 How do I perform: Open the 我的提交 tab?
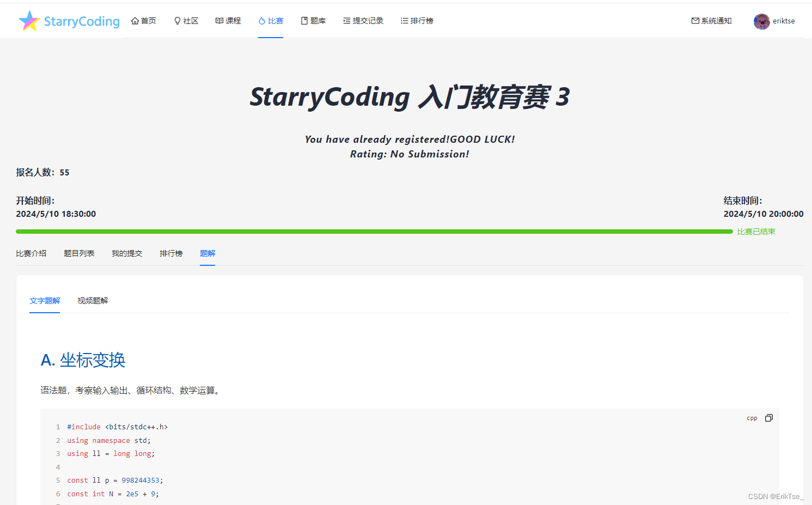[x=127, y=253]
